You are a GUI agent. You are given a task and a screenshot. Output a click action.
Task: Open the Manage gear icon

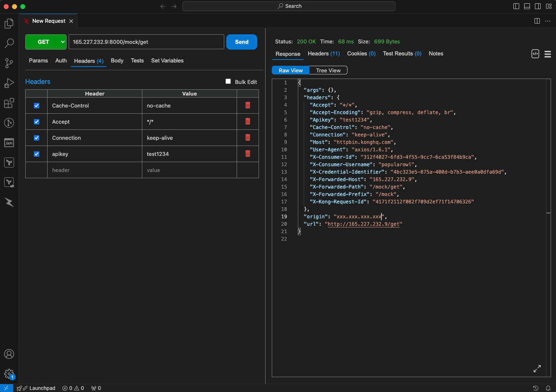(9, 374)
